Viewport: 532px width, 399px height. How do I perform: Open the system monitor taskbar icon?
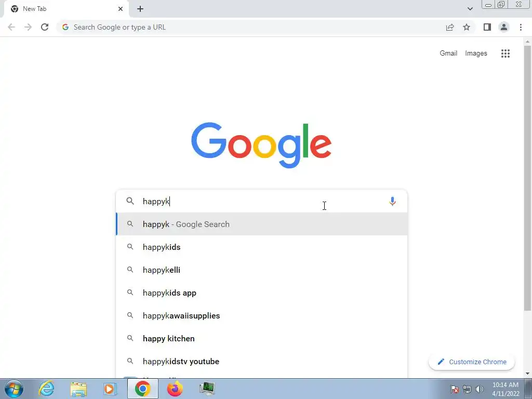(x=207, y=389)
